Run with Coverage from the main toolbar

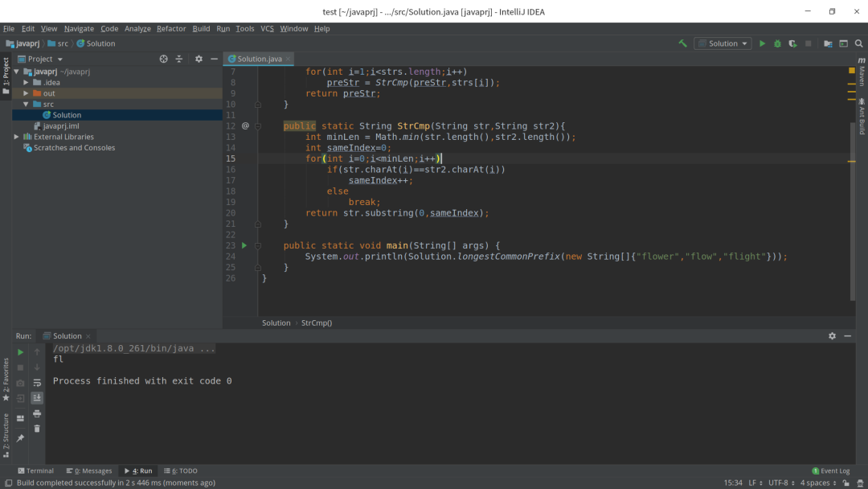792,43
